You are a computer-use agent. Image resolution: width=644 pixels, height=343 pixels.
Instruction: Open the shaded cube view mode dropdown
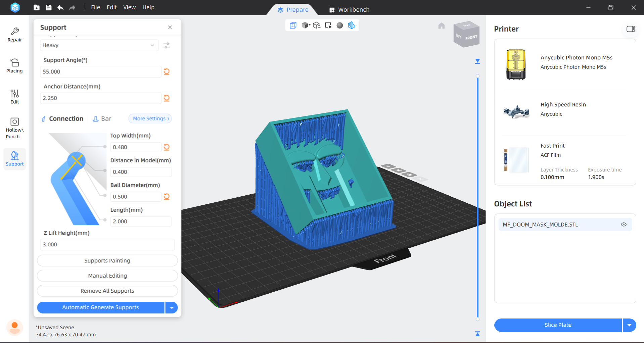pyautogui.click(x=306, y=26)
